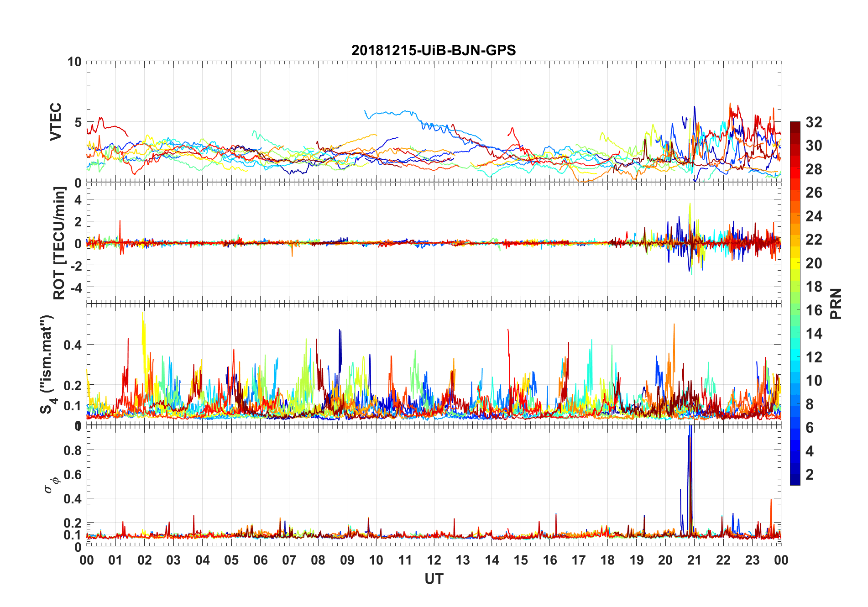
Task: Click the "PRN" colorbar label
Action: 836,303
